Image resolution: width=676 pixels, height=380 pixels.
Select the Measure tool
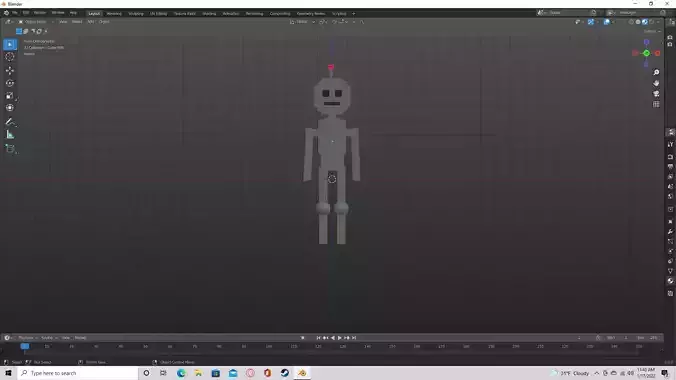pyautogui.click(x=10, y=135)
